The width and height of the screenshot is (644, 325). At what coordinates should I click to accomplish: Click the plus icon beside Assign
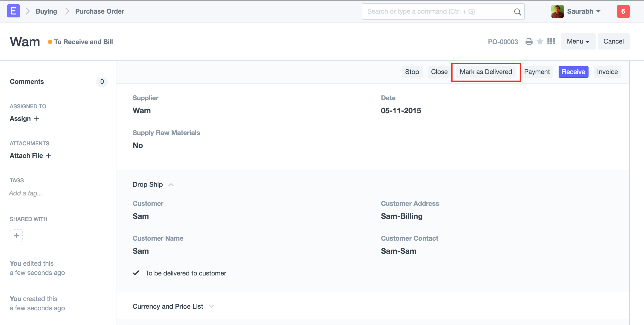click(36, 119)
